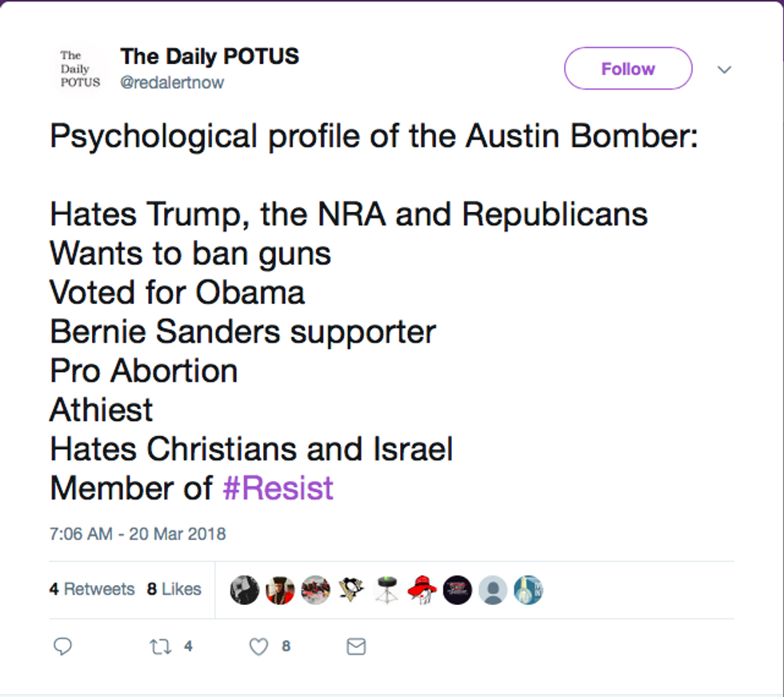Image resolution: width=784 pixels, height=697 pixels.
Task: Open The Daily POTUS profile avatar
Action: tap(80, 69)
